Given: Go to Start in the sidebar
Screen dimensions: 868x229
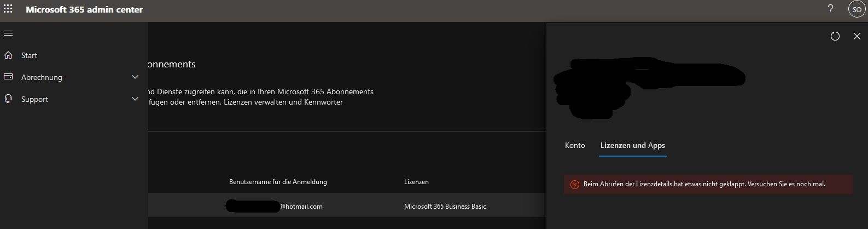Looking at the screenshot, I should tap(29, 55).
